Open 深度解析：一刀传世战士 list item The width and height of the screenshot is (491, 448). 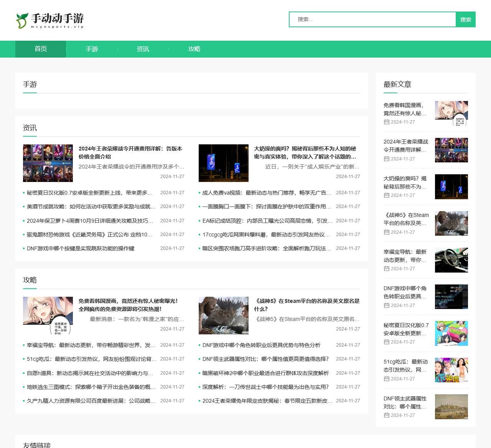265,387
